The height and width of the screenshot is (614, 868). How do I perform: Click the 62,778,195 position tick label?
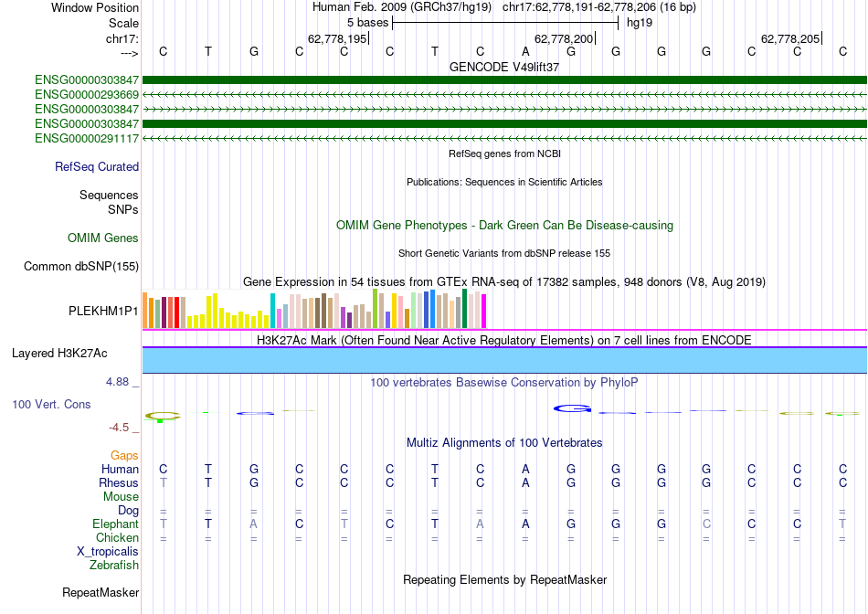pyautogui.click(x=337, y=38)
